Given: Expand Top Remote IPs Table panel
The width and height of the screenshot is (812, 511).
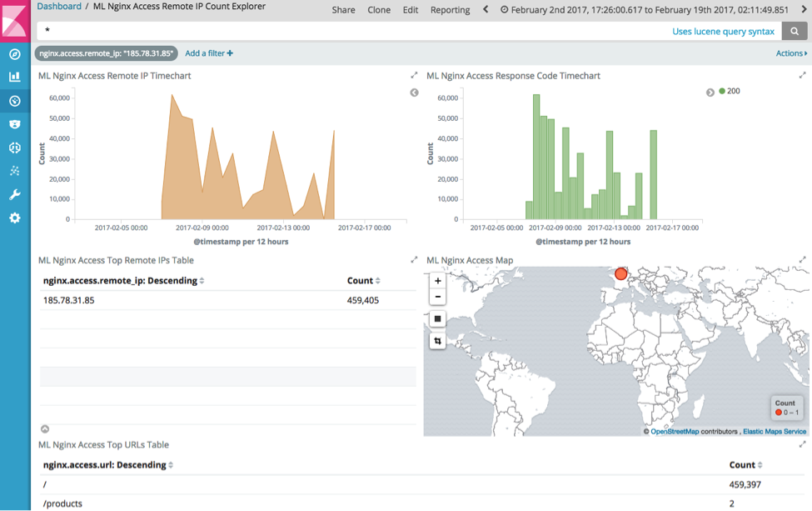Looking at the screenshot, I should [x=414, y=259].
